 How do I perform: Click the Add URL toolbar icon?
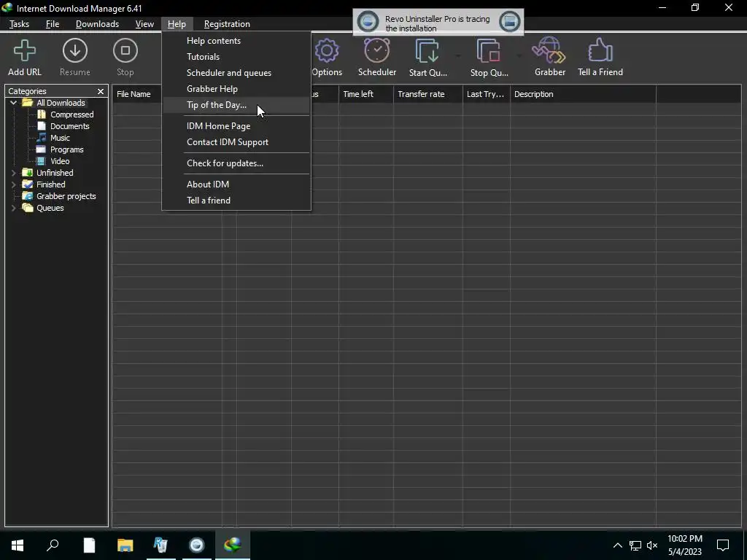25,50
